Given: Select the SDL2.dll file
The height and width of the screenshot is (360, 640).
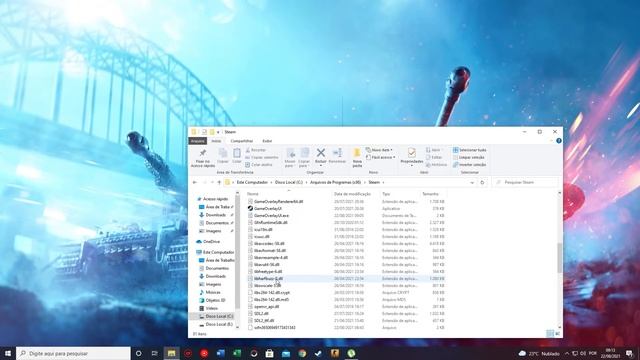Looking at the screenshot, I should coord(259,313).
